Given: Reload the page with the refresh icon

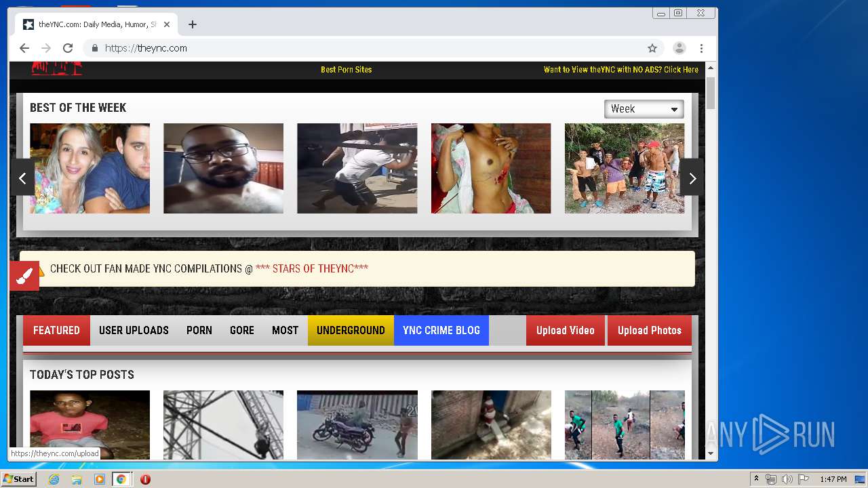Looking at the screenshot, I should point(68,48).
